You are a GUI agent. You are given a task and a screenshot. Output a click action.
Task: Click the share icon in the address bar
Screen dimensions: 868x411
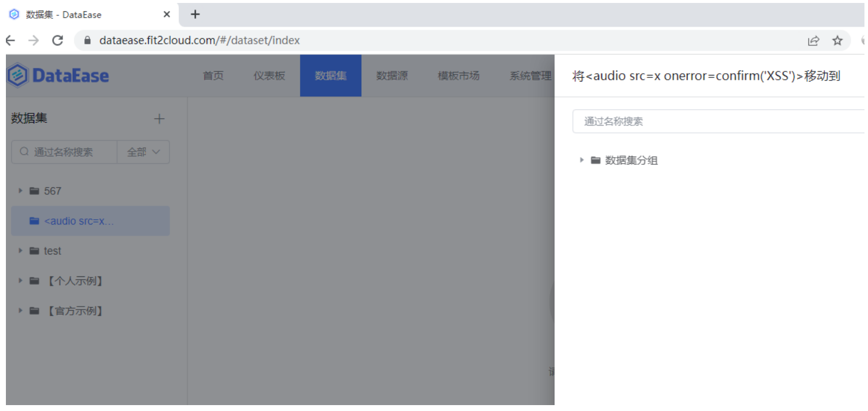pyautogui.click(x=814, y=40)
